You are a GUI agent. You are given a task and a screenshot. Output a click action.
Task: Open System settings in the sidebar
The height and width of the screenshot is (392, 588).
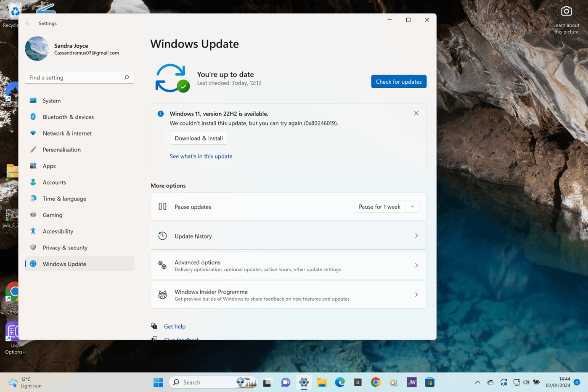coord(79,101)
